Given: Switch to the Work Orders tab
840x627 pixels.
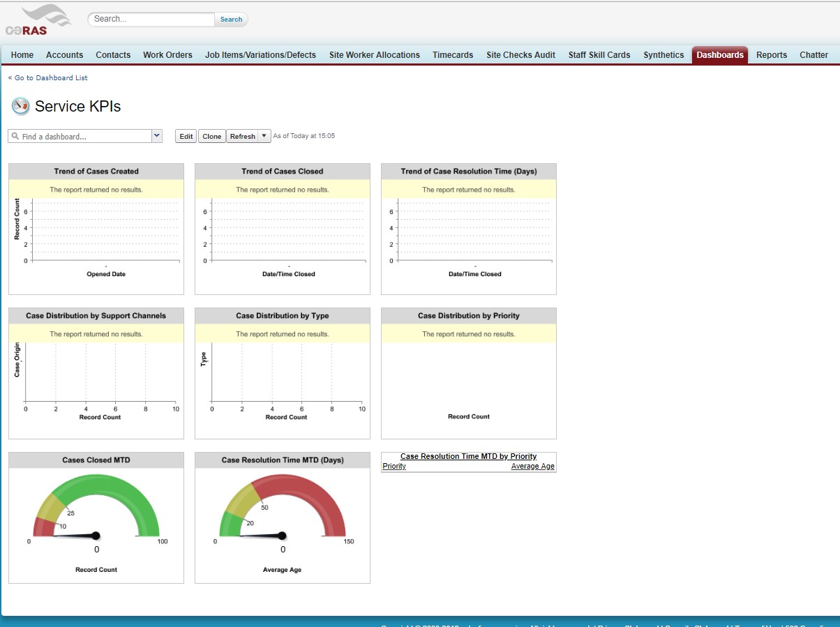Looking at the screenshot, I should pyautogui.click(x=167, y=55).
